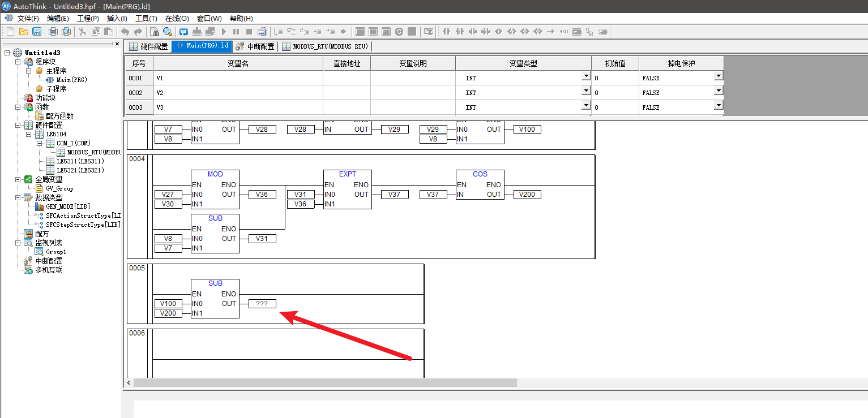868x418 pixels.
Task: Select Main(PRG) in project tree
Action: (x=71, y=80)
